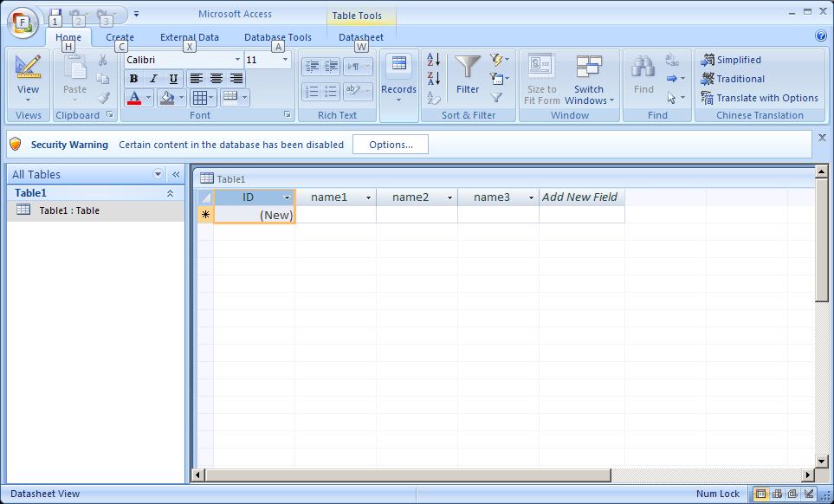Align text to the right
The image size is (834, 504).
236,79
